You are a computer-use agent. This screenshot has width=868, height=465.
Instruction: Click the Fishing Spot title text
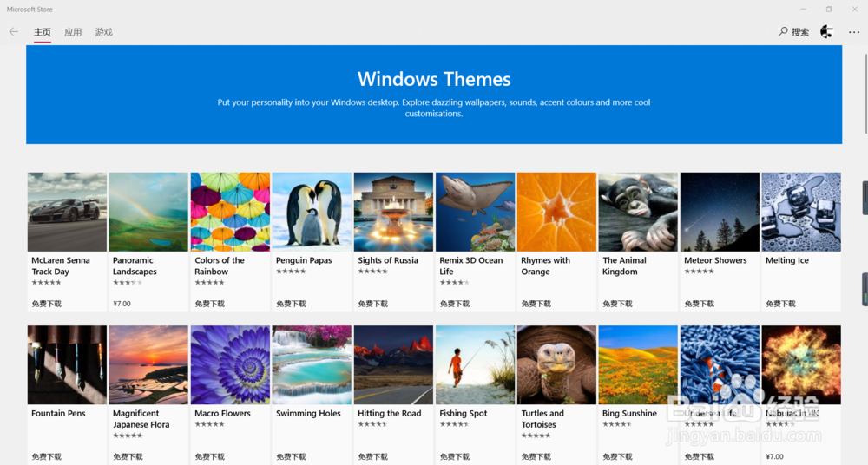coord(464,414)
